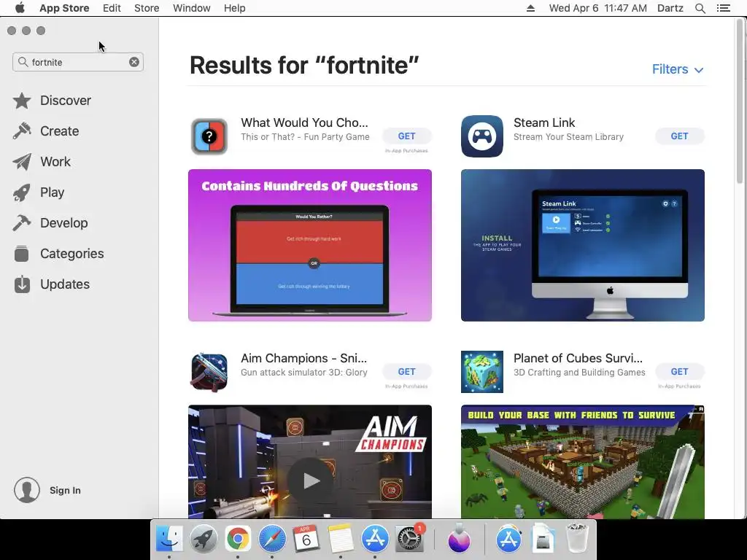Click the magnifying glass in the search field
The image size is (747, 560).
23,62
